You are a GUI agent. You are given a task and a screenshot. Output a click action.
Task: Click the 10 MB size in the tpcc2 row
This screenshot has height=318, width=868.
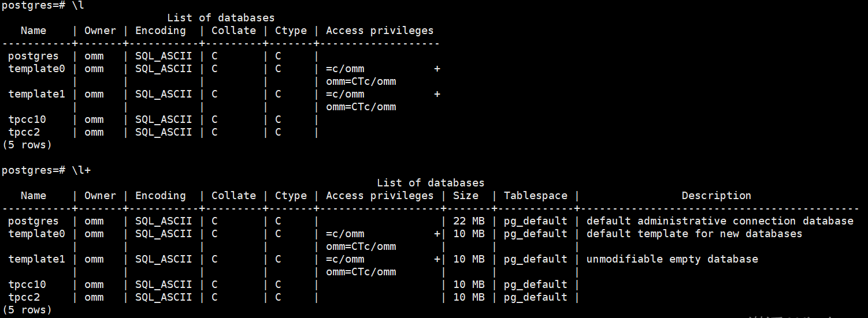(x=469, y=297)
